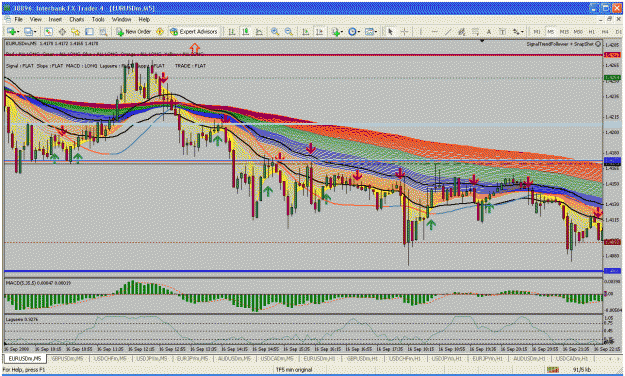Select the text tool A

click(489, 31)
